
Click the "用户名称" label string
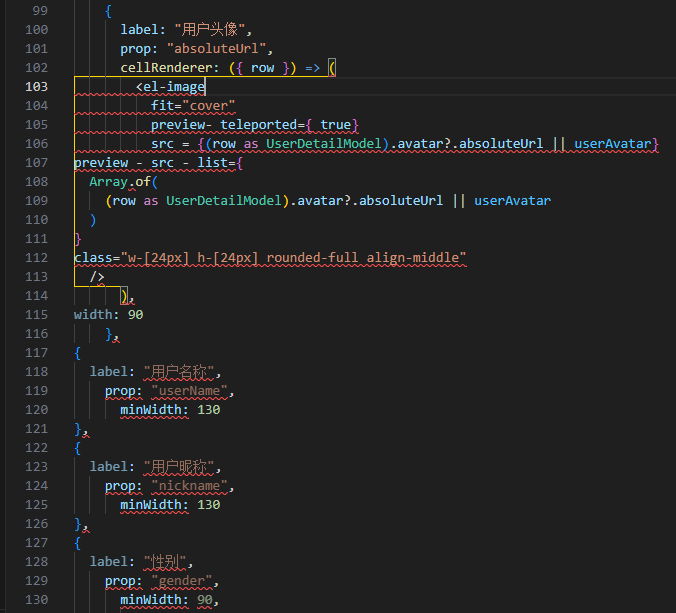[x=178, y=372]
